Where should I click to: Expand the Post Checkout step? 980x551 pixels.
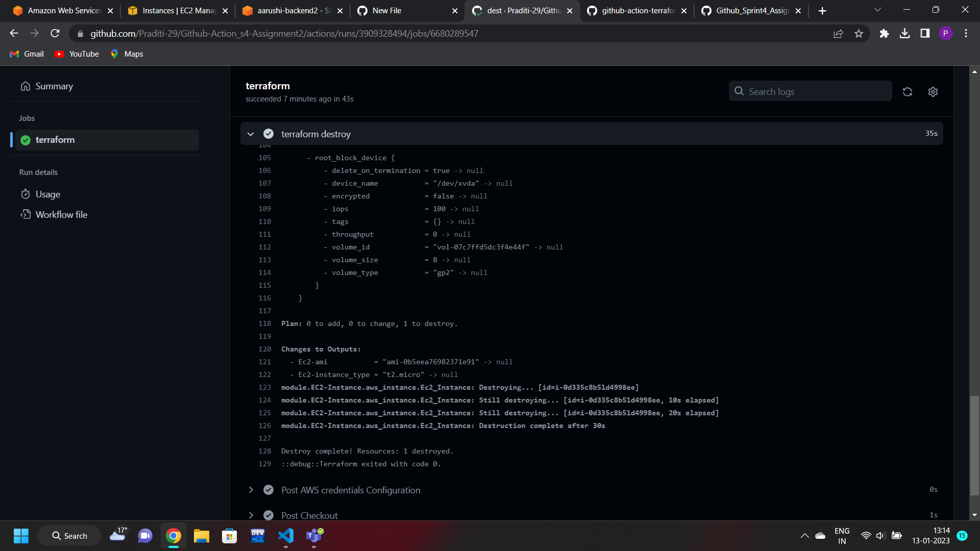point(251,515)
